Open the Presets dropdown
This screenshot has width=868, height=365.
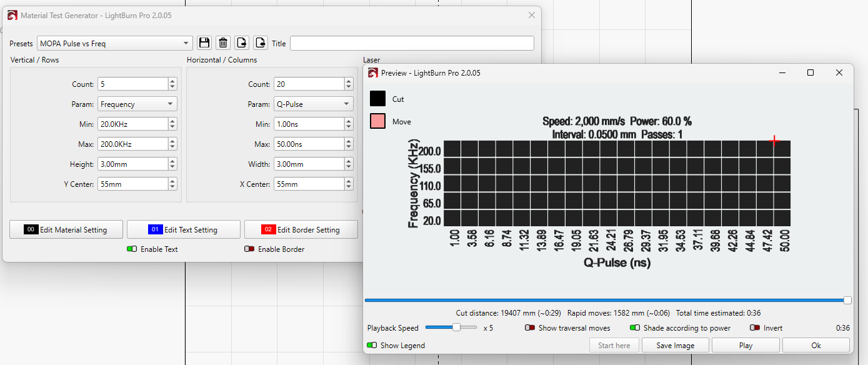[115, 43]
